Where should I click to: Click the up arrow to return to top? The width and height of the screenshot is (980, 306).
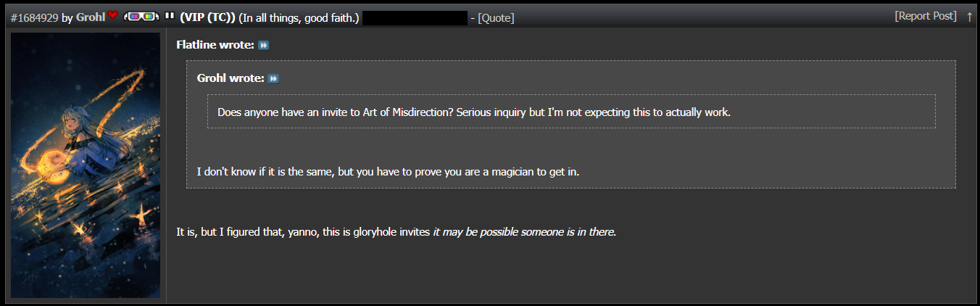(970, 17)
